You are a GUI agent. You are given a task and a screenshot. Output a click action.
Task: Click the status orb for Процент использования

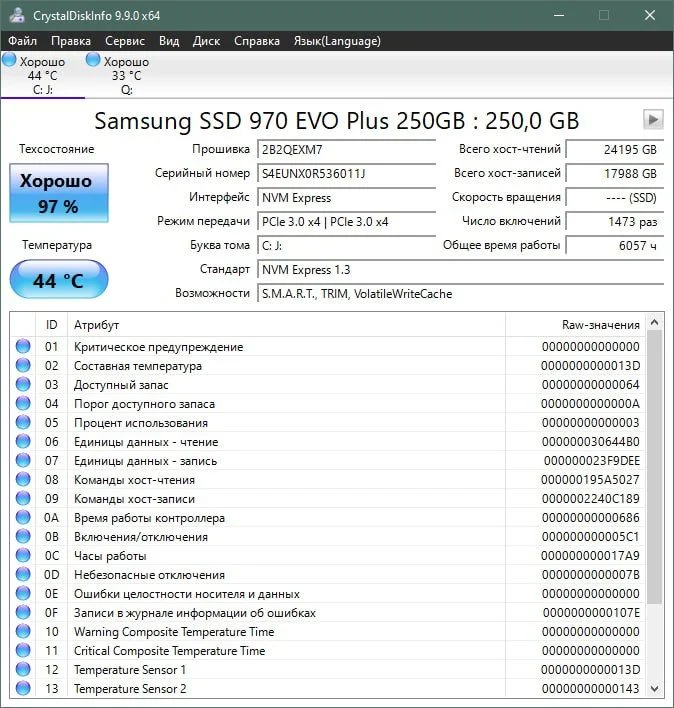(23, 422)
